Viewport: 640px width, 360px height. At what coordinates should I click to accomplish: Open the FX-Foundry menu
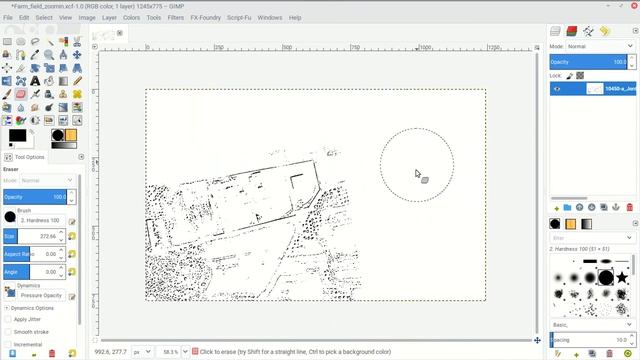click(205, 18)
